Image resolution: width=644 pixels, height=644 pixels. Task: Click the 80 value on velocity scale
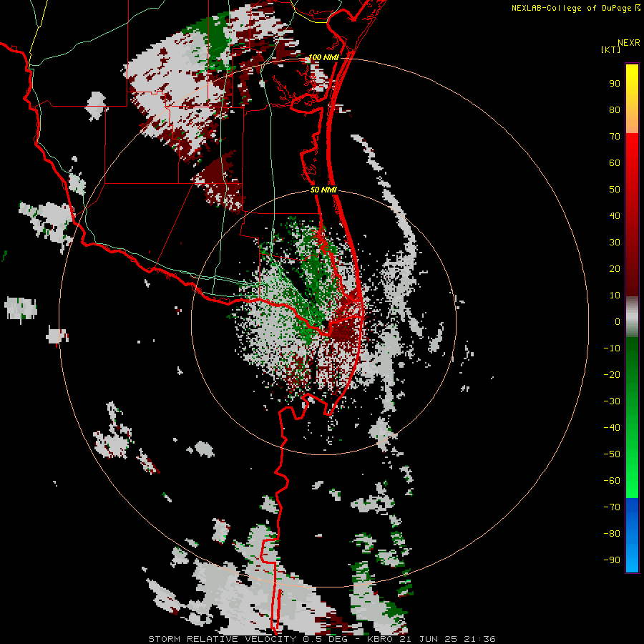coord(615,110)
